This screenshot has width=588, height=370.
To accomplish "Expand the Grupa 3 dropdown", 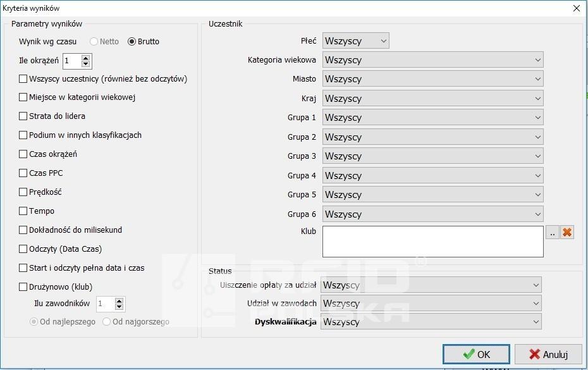I will coord(432,156).
